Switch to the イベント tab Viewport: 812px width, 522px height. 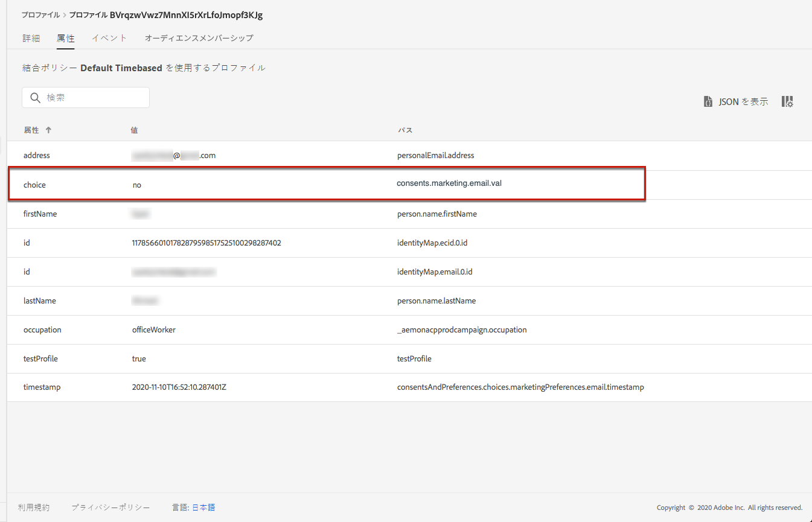(109, 38)
